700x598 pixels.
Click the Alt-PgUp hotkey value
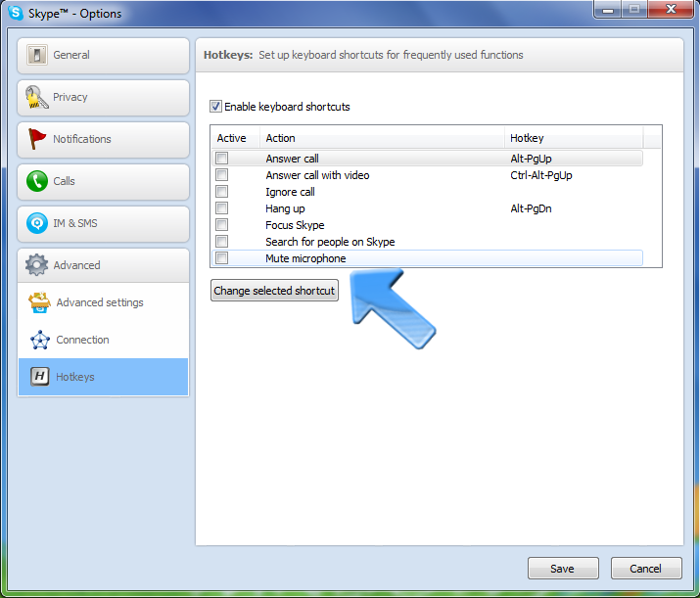click(531, 159)
